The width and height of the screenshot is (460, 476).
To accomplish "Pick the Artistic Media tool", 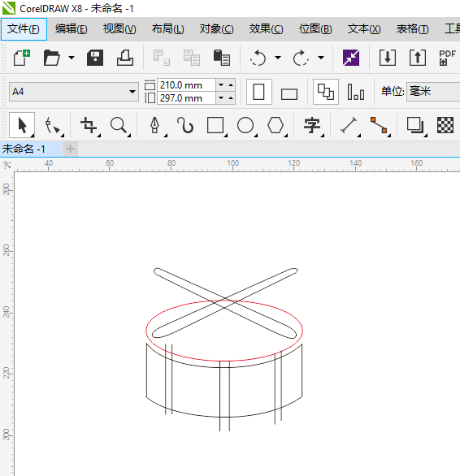I will pos(185,125).
